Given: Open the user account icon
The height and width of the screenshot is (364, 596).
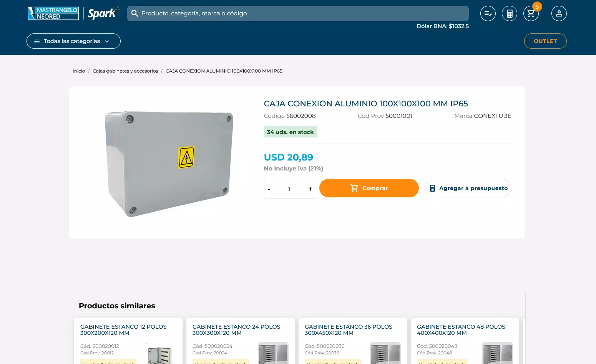Looking at the screenshot, I should (x=559, y=13).
